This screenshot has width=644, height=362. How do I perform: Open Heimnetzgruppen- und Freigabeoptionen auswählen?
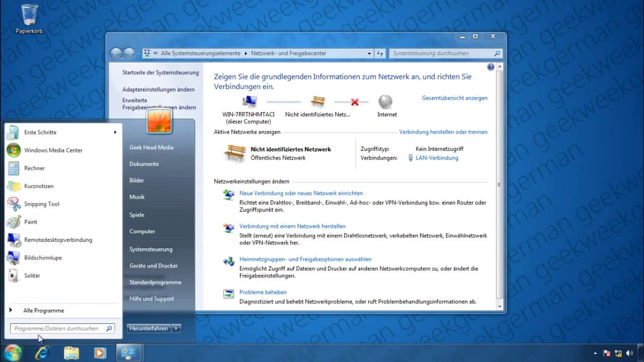pos(305,259)
